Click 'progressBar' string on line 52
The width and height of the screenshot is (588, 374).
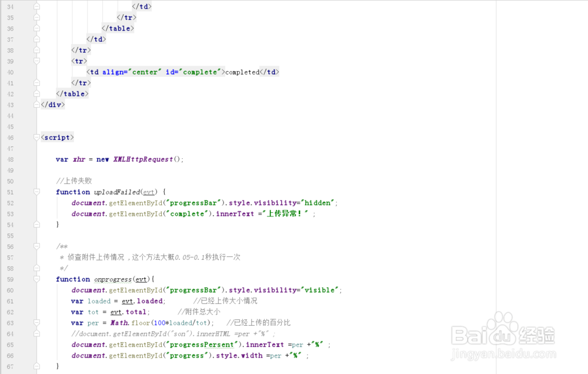pos(193,203)
